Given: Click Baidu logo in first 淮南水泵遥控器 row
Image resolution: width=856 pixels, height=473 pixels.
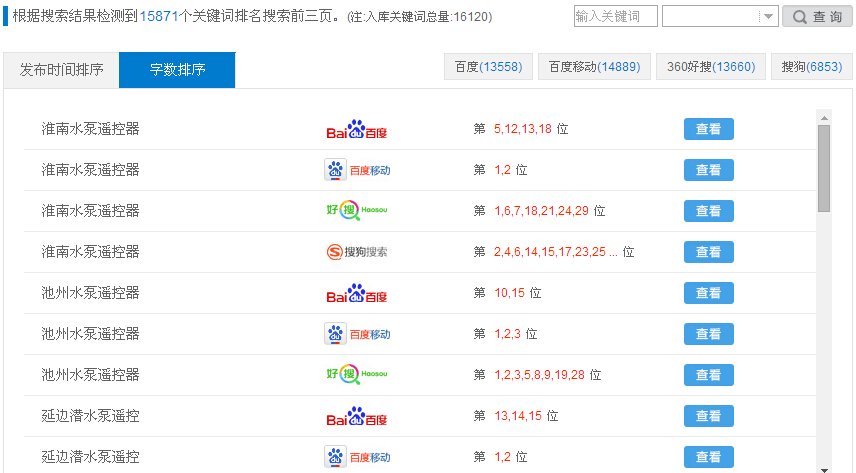Looking at the screenshot, I should pos(356,129).
